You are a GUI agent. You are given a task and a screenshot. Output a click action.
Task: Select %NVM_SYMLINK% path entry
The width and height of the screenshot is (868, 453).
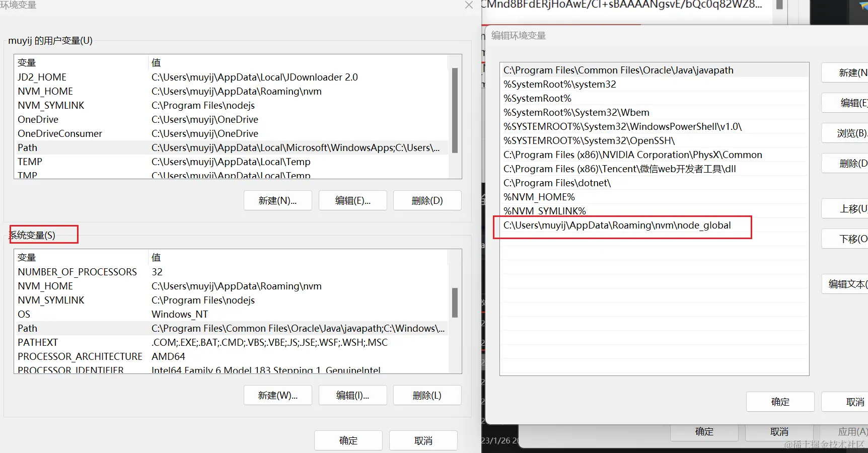pyautogui.click(x=655, y=211)
